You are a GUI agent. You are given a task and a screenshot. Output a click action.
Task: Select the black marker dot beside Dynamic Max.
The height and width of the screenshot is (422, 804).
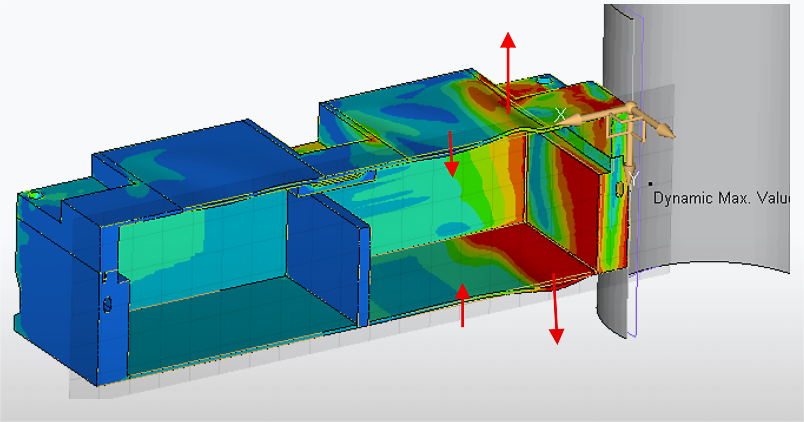point(650,183)
